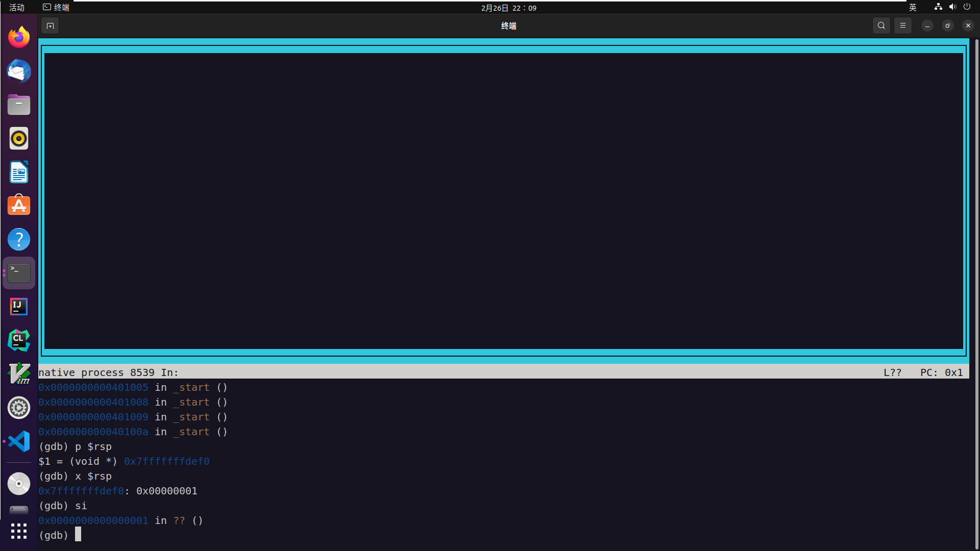Open the Files manager in dock
Viewport: 980px width, 551px height.
19,105
